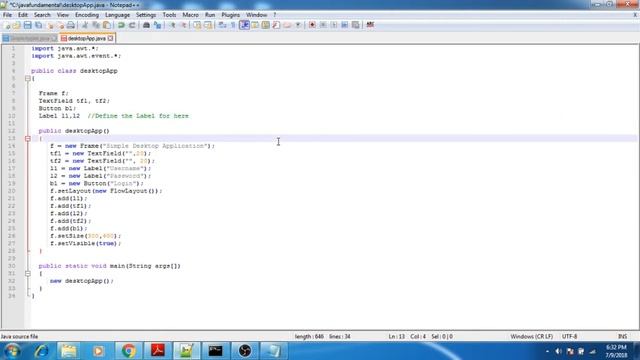Collapse the main method fold at line 31
640x360 pixels.
pyautogui.click(x=28, y=273)
